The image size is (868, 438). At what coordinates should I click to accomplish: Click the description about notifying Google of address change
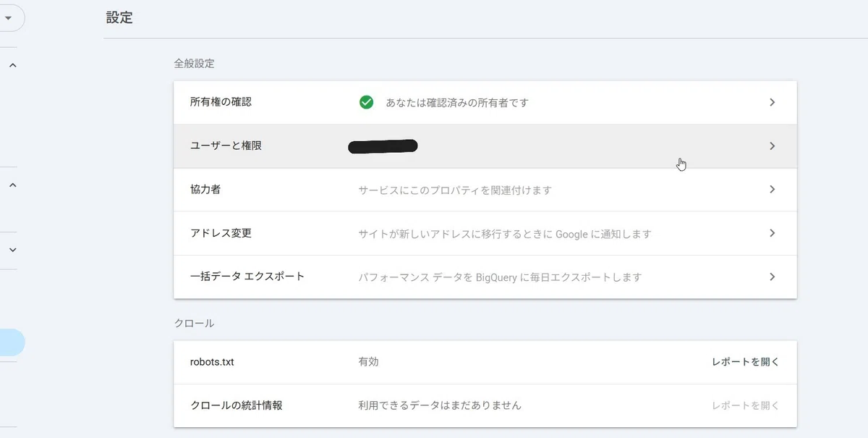(x=505, y=234)
